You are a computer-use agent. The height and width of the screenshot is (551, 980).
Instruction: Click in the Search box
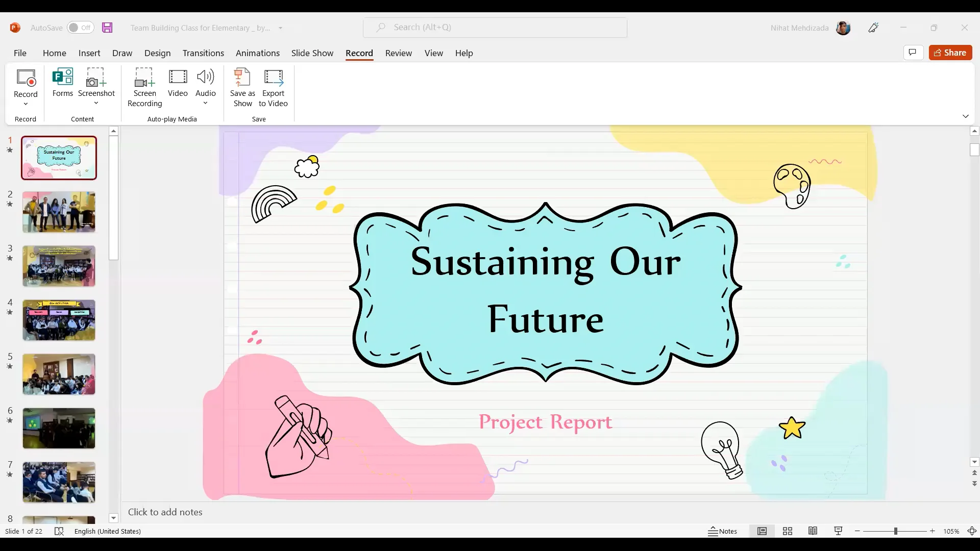[495, 28]
